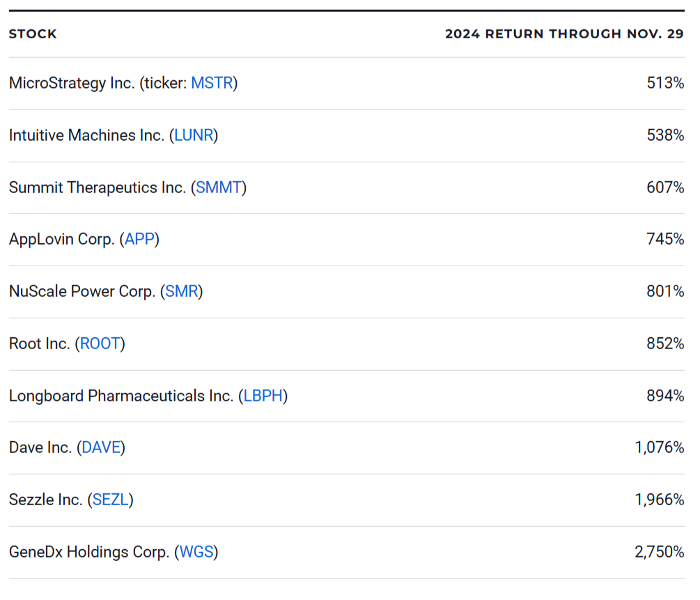Open the MSTR ticker link
This screenshot has width=700, height=600.
[212, 84]
